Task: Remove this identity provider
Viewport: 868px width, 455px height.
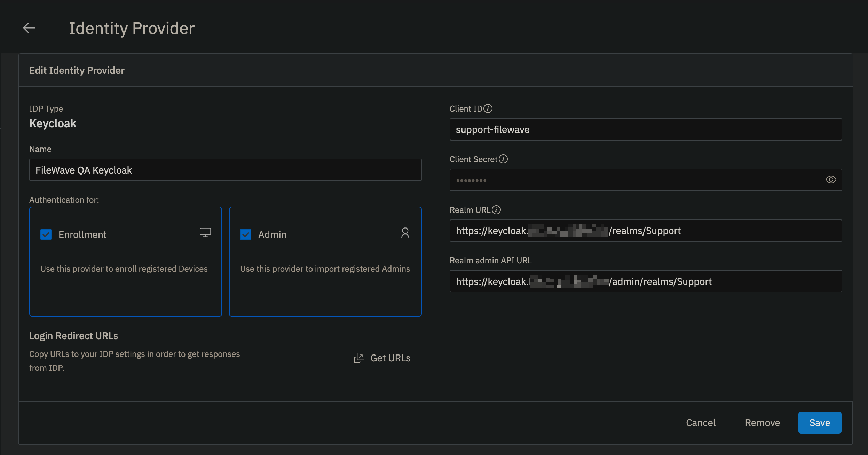Action: click(763, 423)
